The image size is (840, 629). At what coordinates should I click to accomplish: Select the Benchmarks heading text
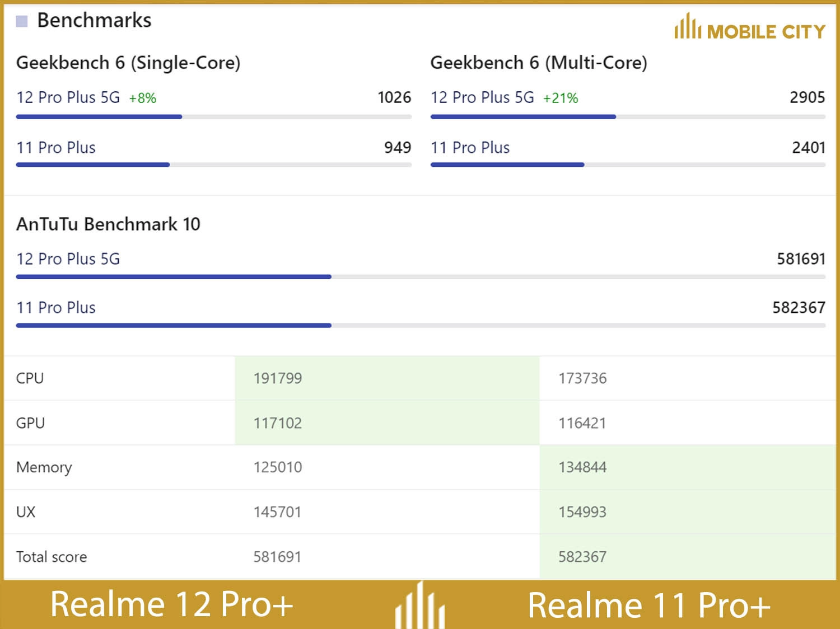(94, 21)
